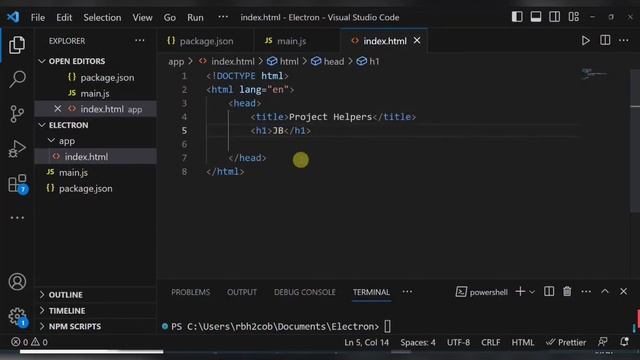Open Explorer views and more actions ellipsis
This screenshot has height=360, width=640.
pyautogui.click(x=140, y=40)
